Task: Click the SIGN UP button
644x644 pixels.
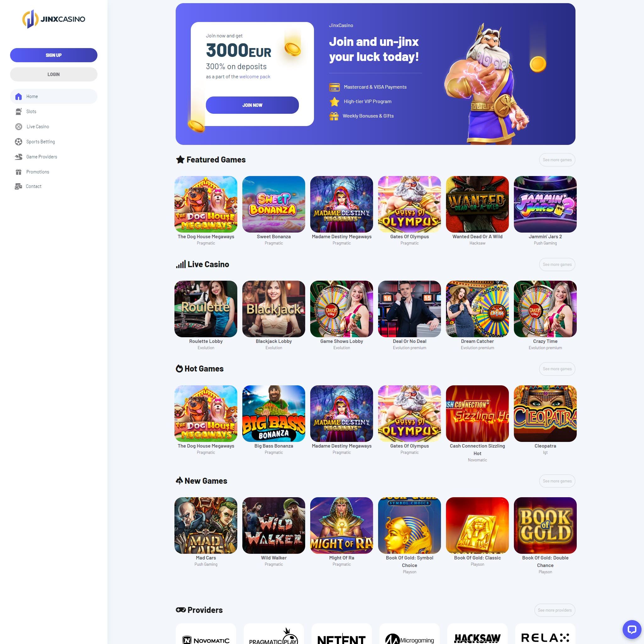Action: click(x=54, y=55)
